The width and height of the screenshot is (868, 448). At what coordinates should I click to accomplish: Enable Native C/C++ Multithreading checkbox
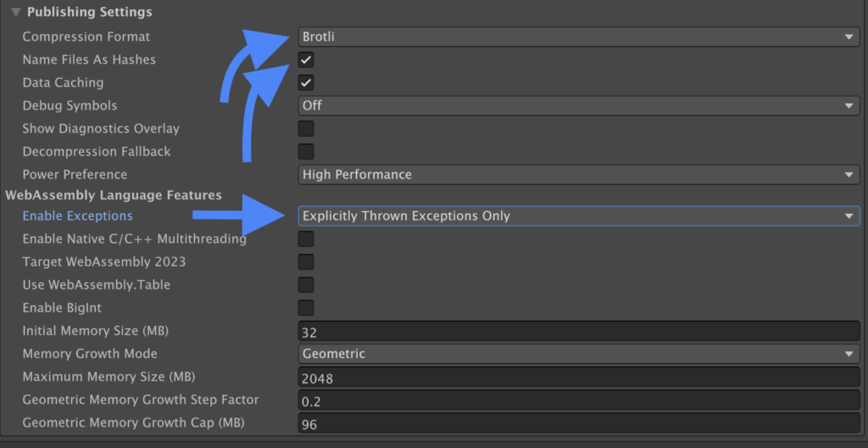click(x=306, y=239)
